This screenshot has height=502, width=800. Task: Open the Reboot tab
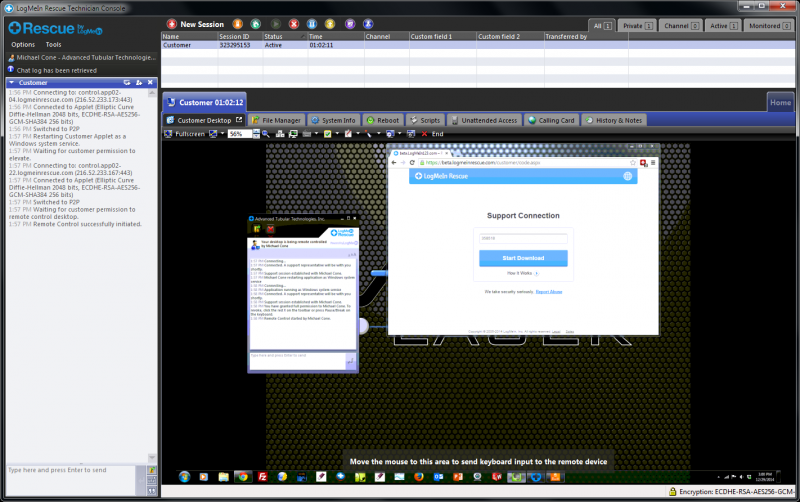click(x=383, y=120)
